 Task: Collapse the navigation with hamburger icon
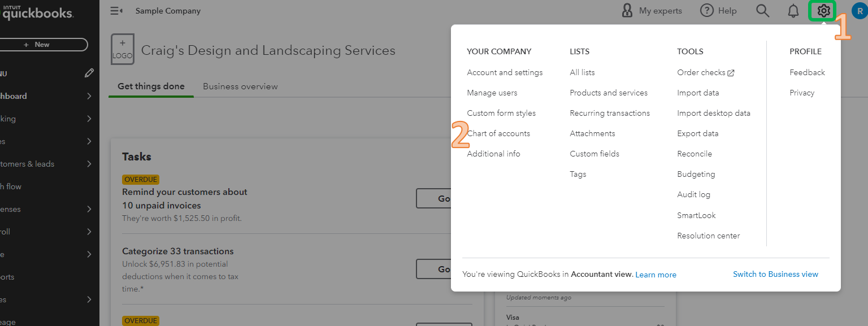pos(116,11)
